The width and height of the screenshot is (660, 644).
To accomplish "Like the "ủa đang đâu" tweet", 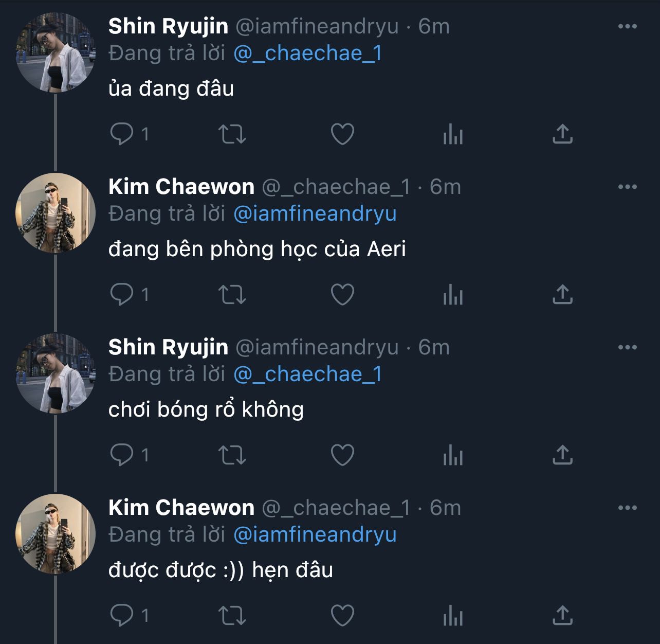I will [x=342, y=134].
